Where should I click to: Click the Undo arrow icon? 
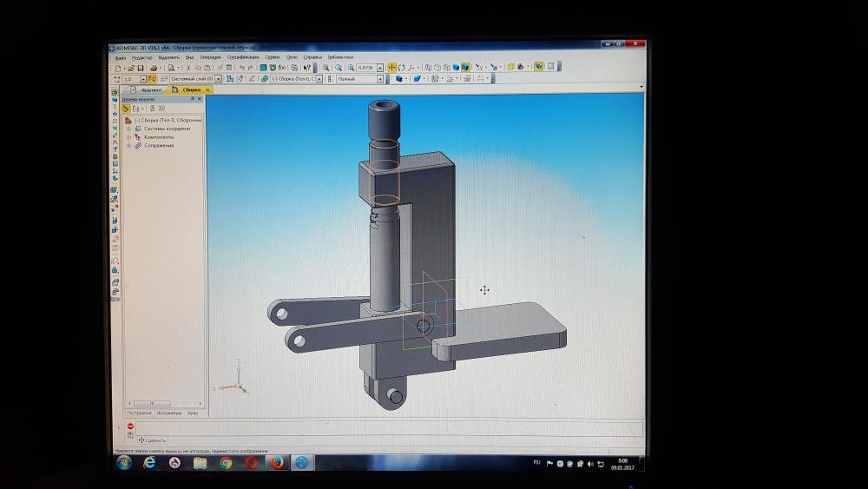point(240,68)
